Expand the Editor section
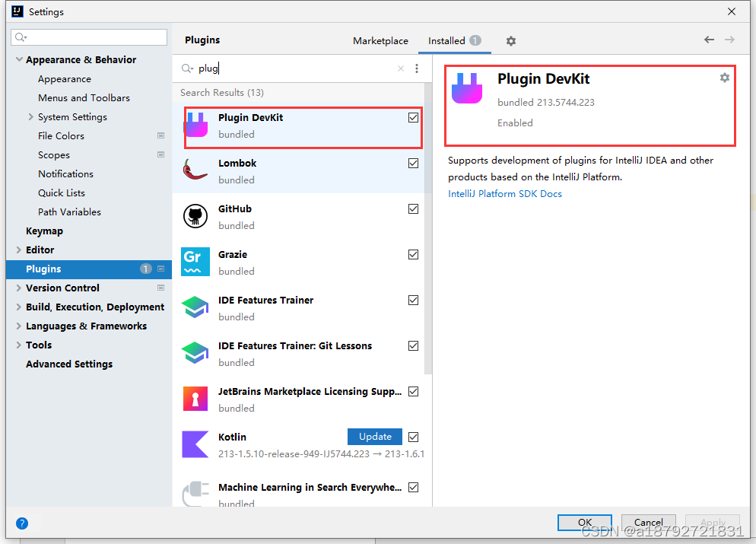The height and width of the screenshot is (544, 756). pos(18,250)
